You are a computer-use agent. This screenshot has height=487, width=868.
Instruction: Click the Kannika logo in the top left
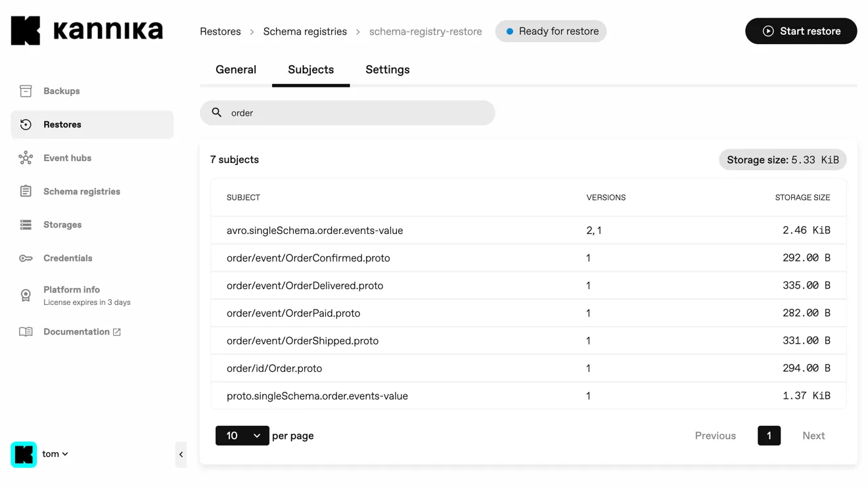(86, 30)
